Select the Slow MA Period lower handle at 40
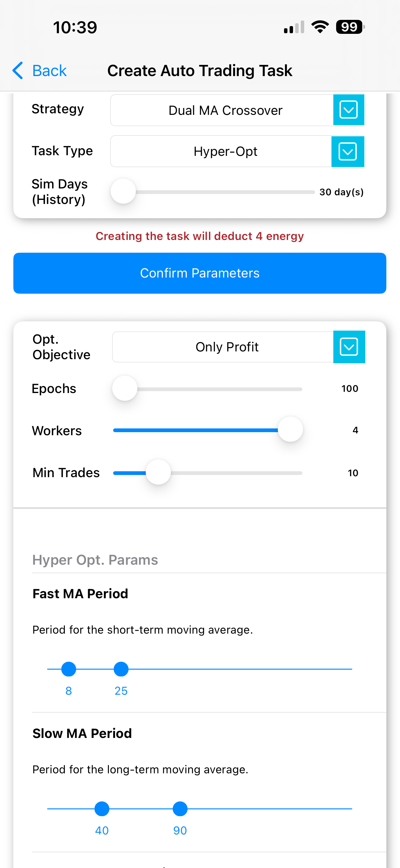 click(102, 809)
